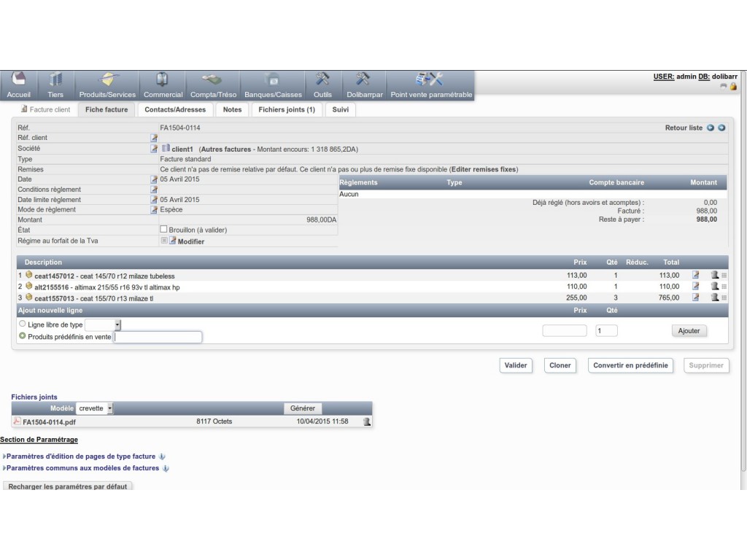Open the Fichiers joints (1) tab
The width and height of the screenshot is (747, 560).
(286, 109)
